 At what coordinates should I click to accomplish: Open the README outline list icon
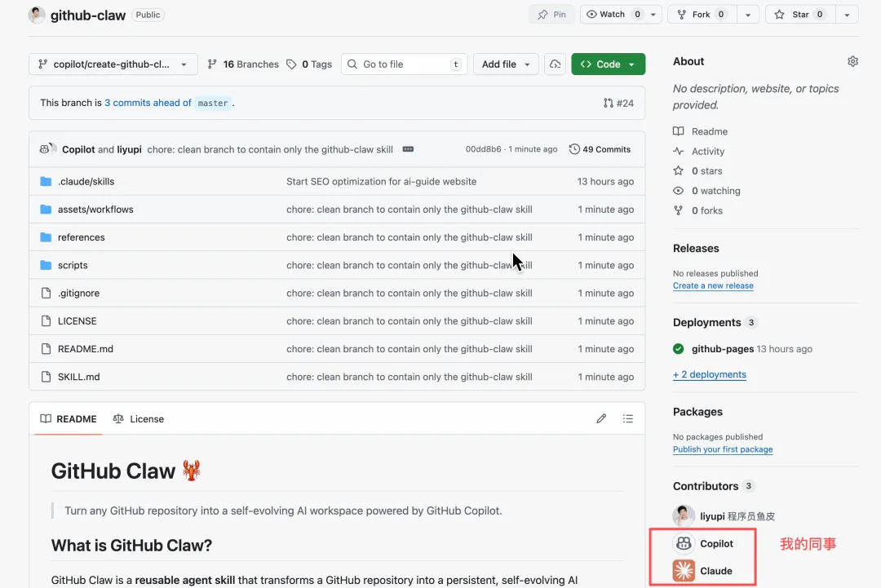pos(627,419)
